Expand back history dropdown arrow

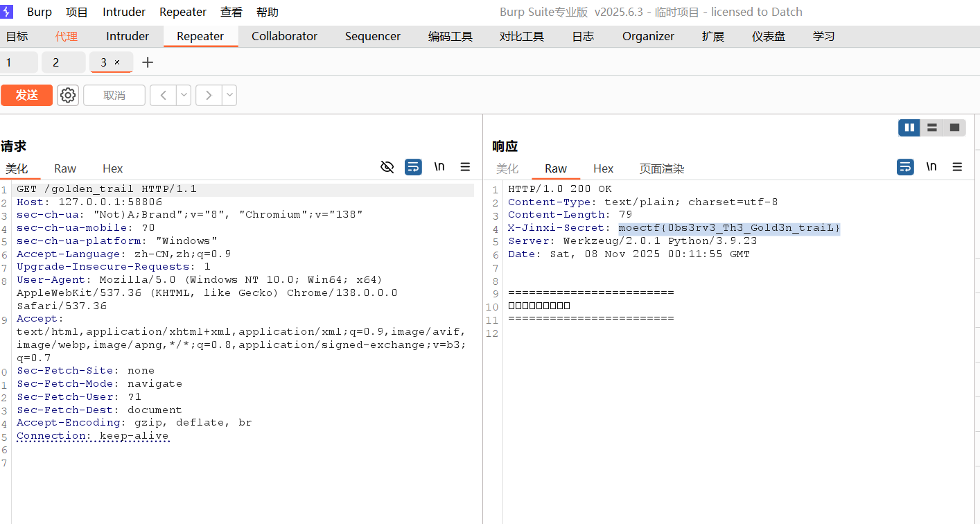(184, 95)
